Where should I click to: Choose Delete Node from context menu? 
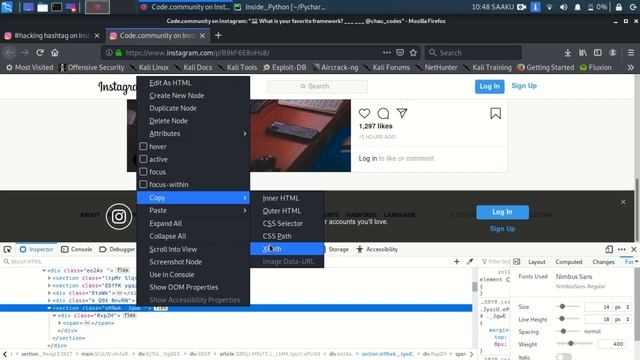click(x=193, y=121)
